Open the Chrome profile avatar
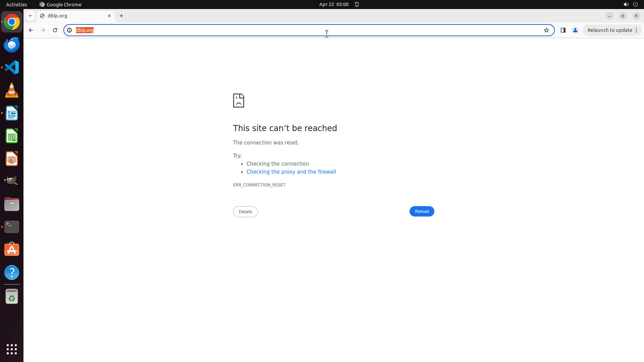The height and width of the screenshot is (362, 644). coord(575,30)
